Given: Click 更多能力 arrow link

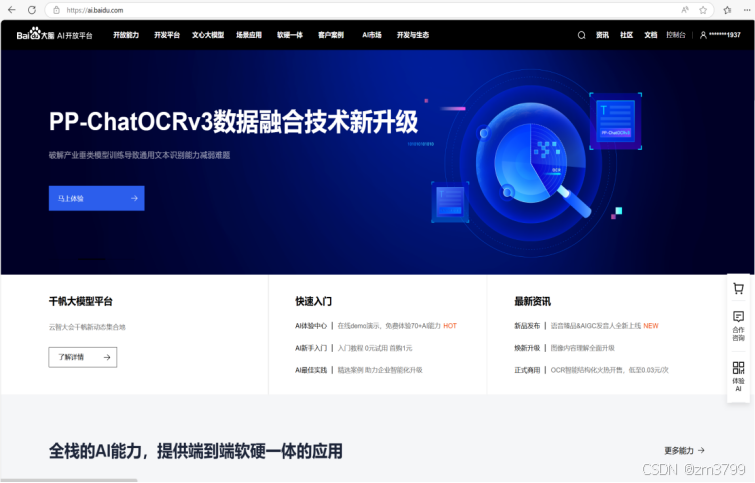Looking at the screenshot, I should (x=684, y=451).
